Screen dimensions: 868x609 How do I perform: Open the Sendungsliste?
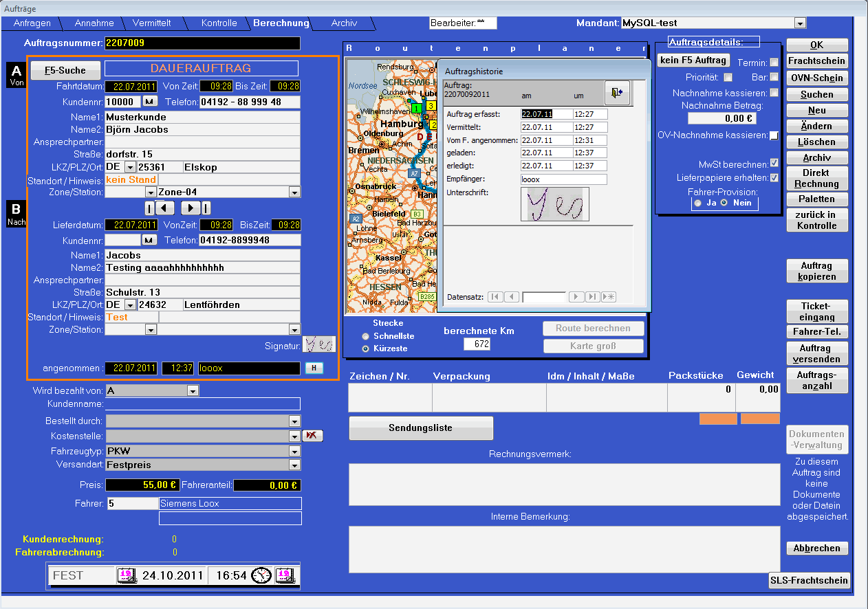tap(420, 428)
